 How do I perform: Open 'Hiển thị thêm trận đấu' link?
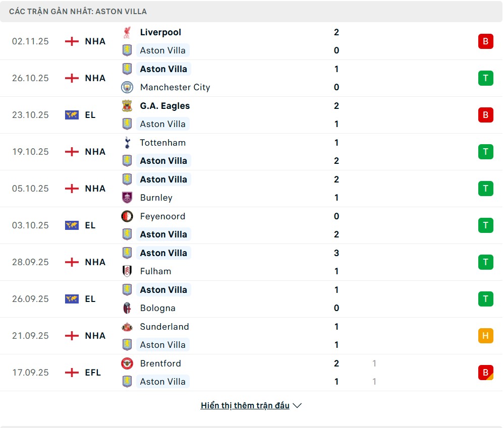[x=245, y=405]
